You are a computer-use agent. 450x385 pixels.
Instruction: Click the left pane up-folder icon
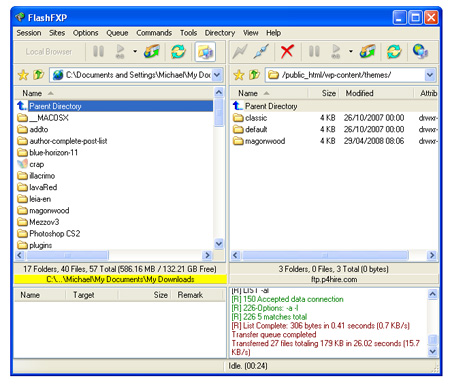[x=38, y=75]
